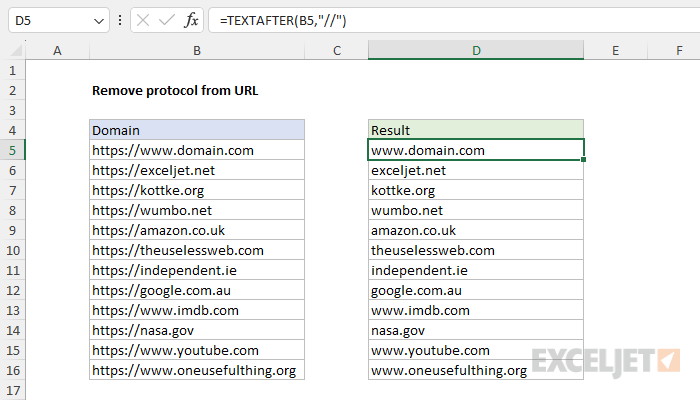Select column A header
This screenshot has height=400, width=700.
point(57,50)
